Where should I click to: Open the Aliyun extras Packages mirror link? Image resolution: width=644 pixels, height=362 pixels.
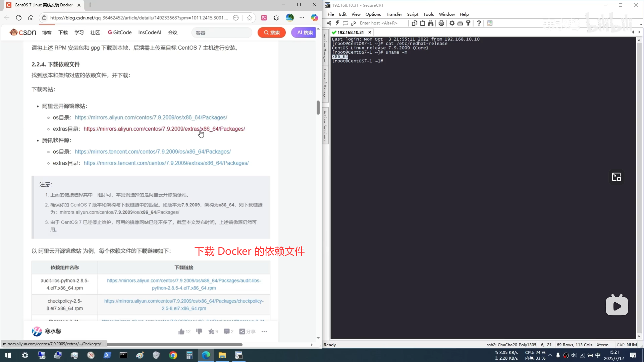tap(164, 129)
